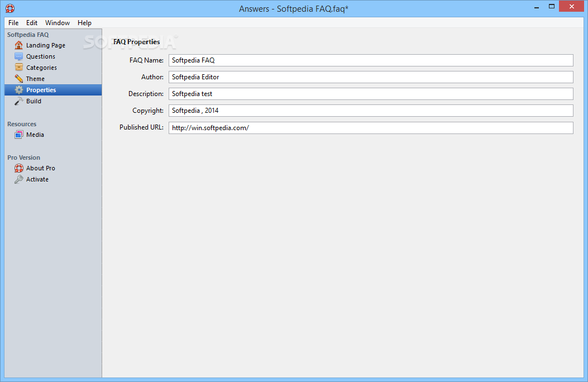Viewport: 588px width, 382px height.
Task: Click the Activate key icon
Action: coord(19,179)
